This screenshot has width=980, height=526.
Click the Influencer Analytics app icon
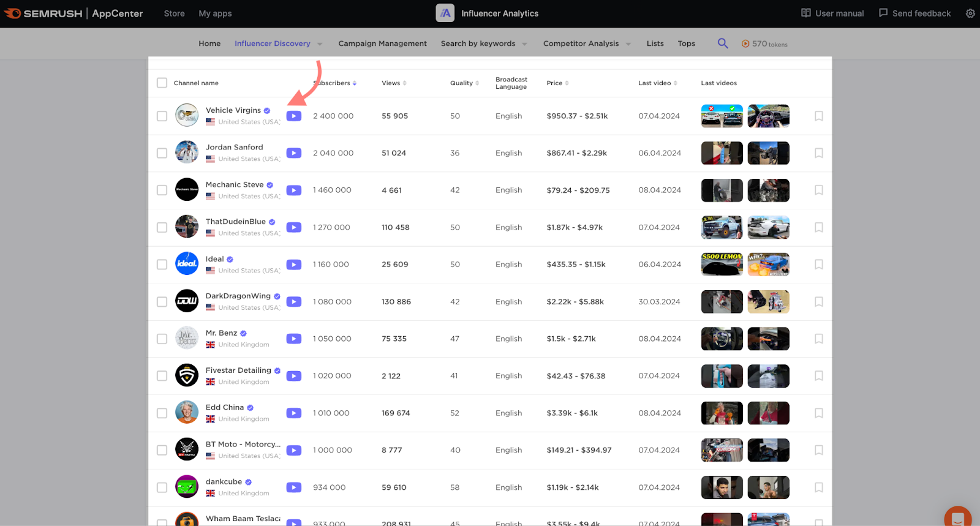coord(445,13)
